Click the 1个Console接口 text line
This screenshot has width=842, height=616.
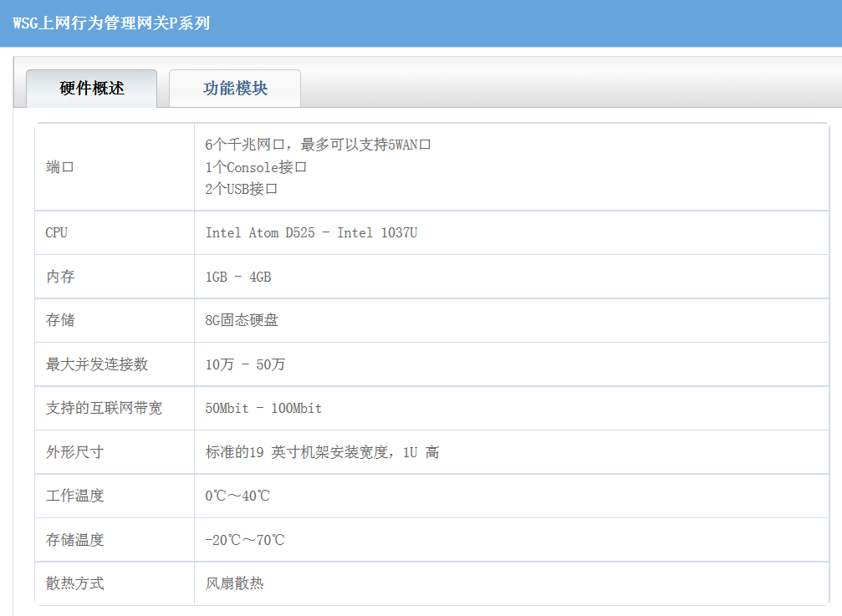tap(256, 167)
